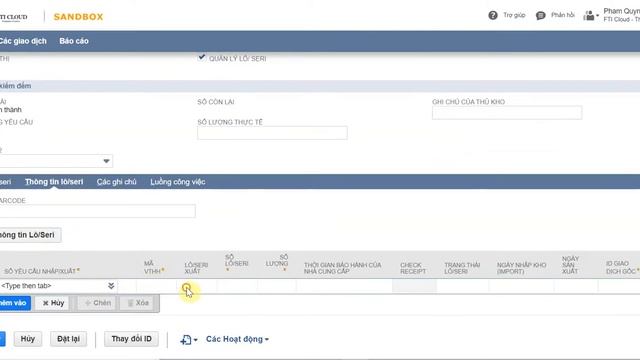Image resolution: width=640 pixels, height=360 pixels.
Task: Expand the Type then tab double-chevron list
Action: pos(111,286)
